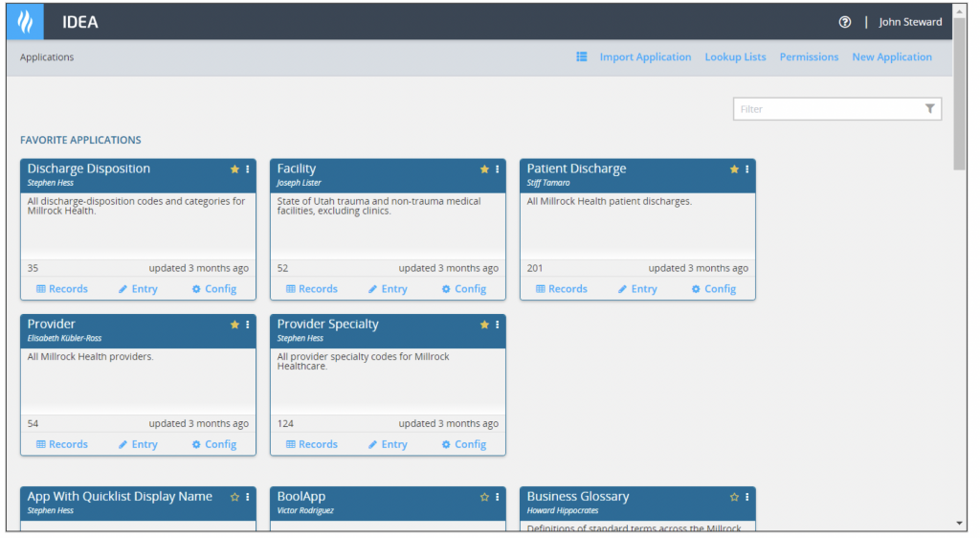Unfavorite Provider using its star
Screen dimensions: 980x538
(x=234, y=325)
